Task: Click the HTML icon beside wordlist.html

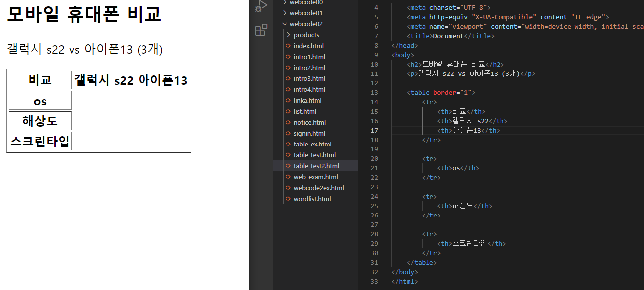Action: pyautogui.click(x=288, y=199)
